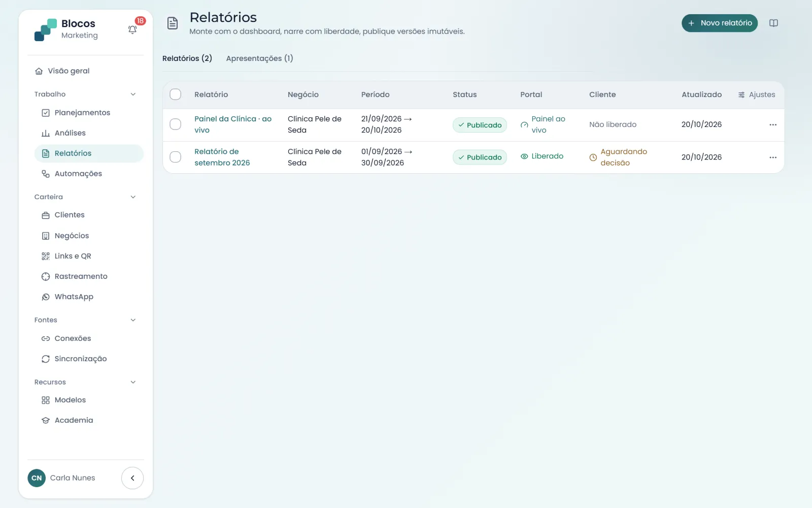This screenshot has height=508, width=812.
Task: Click the Negócio column header
Action: point(303,94)
